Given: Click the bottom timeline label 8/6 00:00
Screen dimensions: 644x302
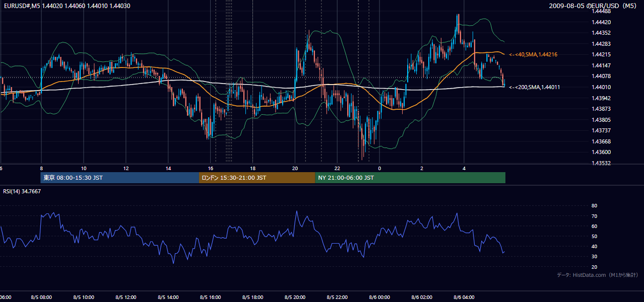Looking at the screenshot, I should [x=380, y=297].
